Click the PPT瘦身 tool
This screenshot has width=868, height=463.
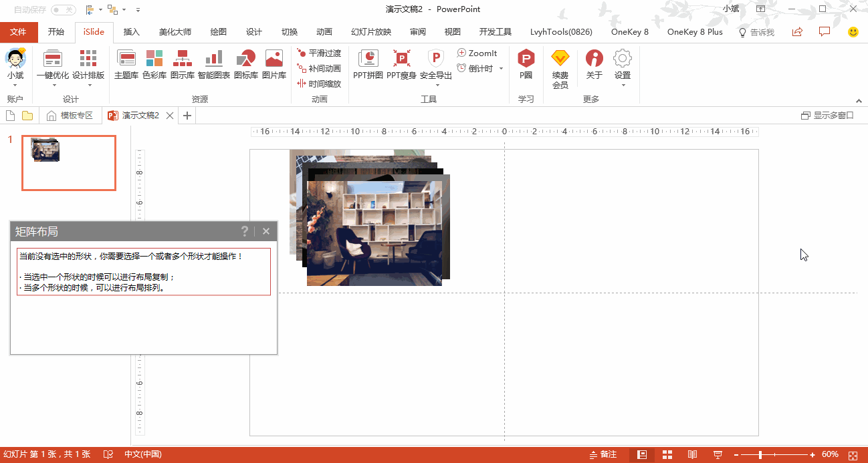(401, 65)
